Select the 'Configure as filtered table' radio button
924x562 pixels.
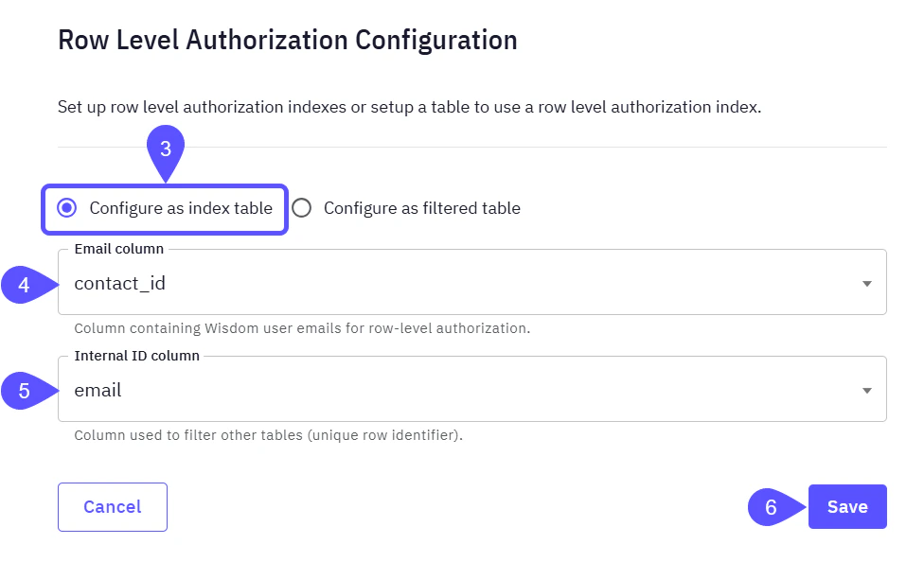(x=301, y=208)
